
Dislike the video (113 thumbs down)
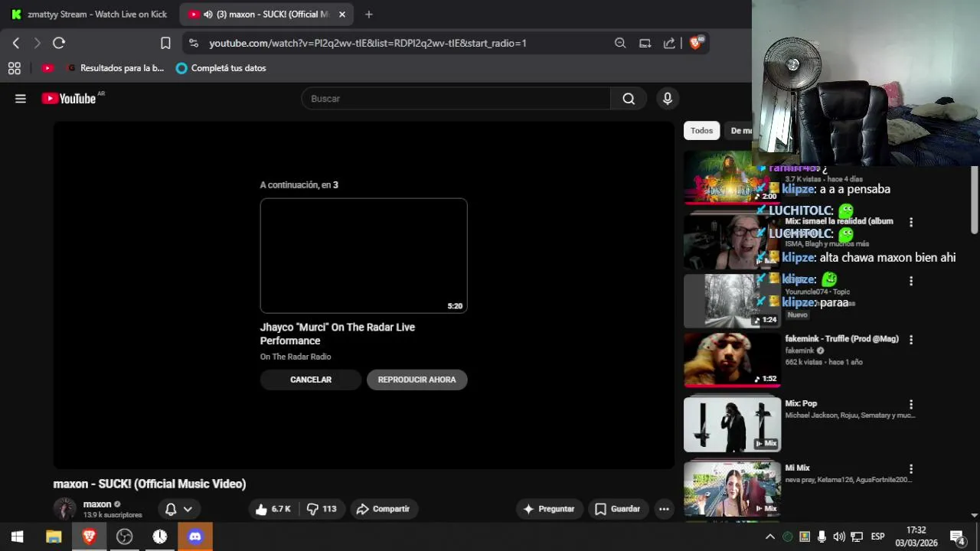(x=322, y=509)
